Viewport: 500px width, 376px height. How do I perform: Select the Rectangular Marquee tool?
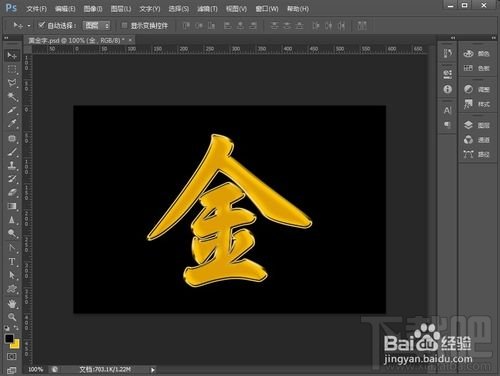coord(12,69)
